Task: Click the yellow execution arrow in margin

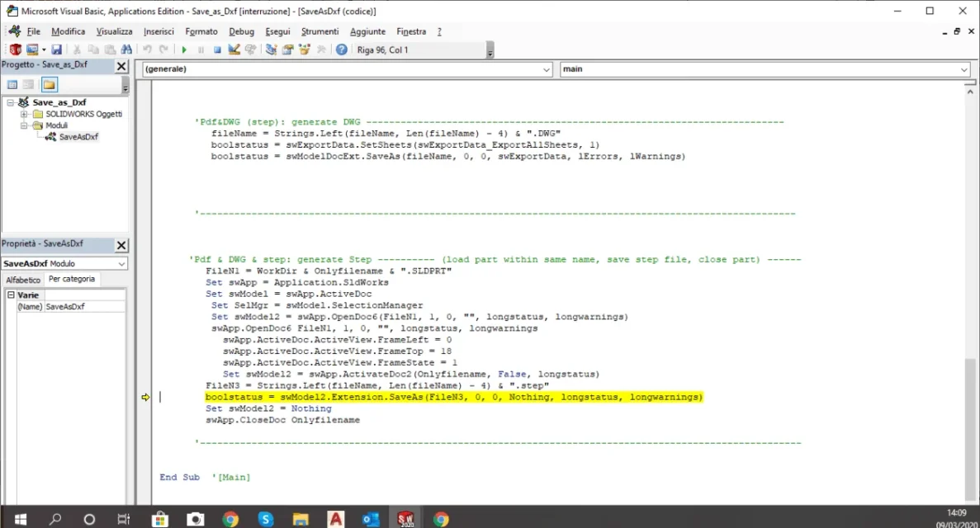Action: [145, 398]
